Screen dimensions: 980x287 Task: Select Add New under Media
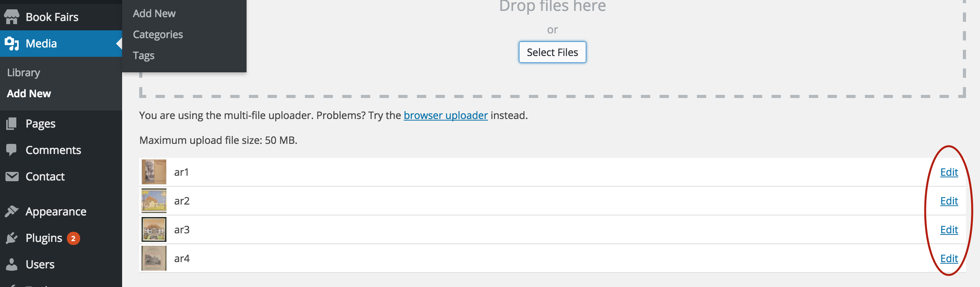(29, 94)
